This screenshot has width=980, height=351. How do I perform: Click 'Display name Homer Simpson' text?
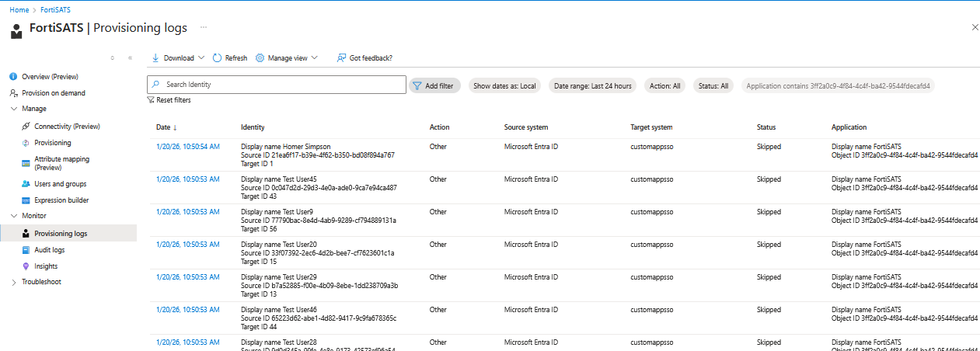(286, 146)
